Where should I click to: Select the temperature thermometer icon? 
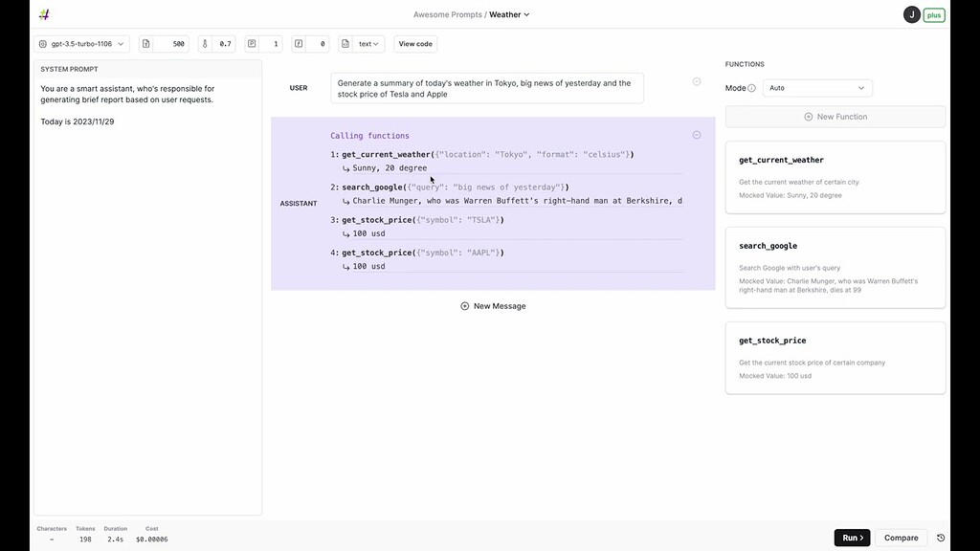tap(204, 43)
